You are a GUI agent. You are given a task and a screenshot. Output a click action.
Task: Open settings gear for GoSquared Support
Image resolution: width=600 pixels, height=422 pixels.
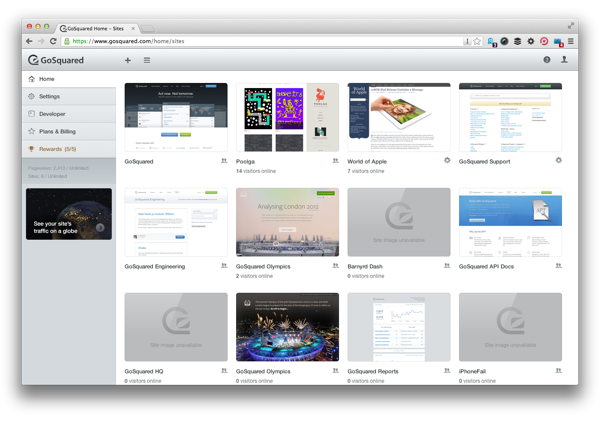559,160
